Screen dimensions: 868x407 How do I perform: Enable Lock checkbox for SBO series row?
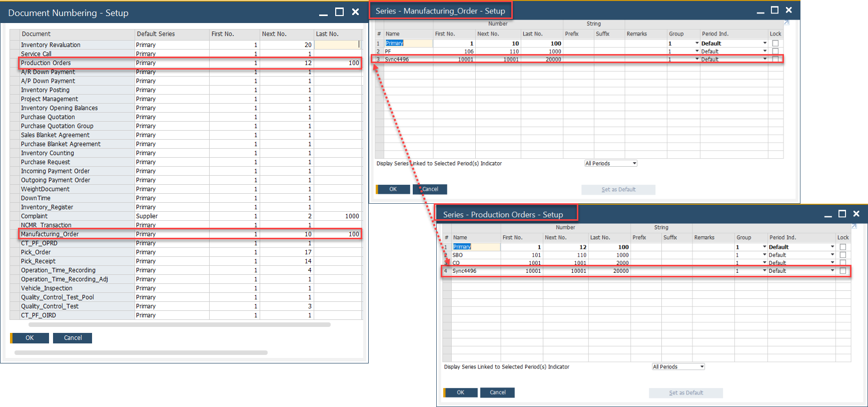point(842,255)
